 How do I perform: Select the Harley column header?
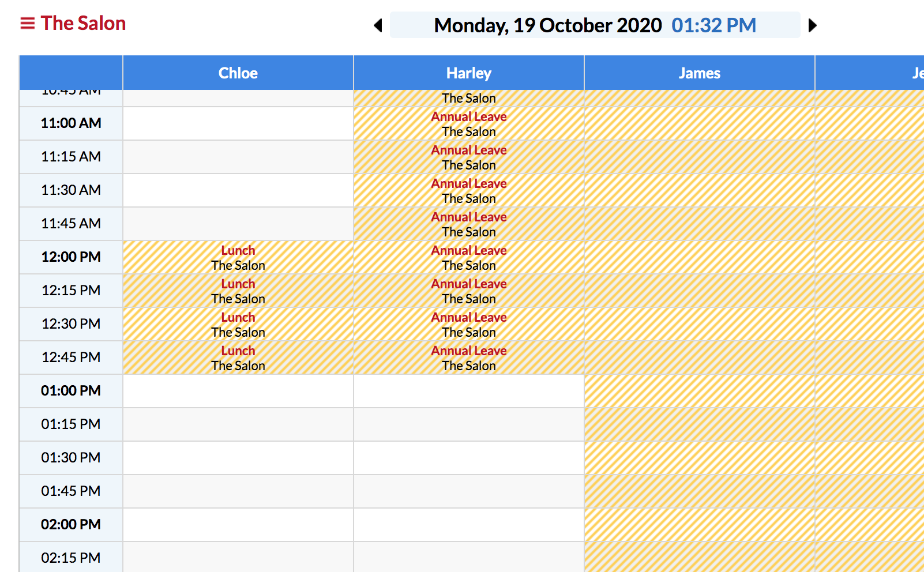469,73
